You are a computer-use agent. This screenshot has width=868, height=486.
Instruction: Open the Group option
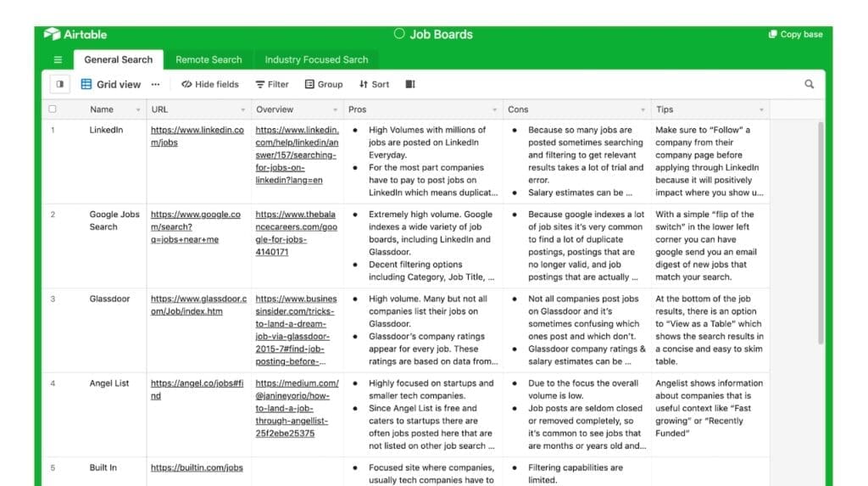pyautogui.click(x=324, y=84)
